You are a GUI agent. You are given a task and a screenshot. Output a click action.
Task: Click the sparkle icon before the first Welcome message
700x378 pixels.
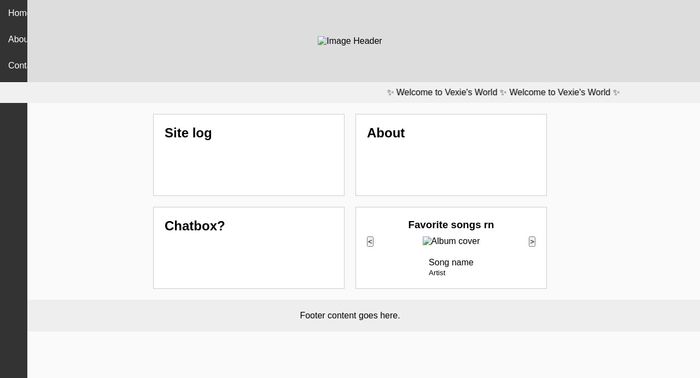[x=390, y=92]
